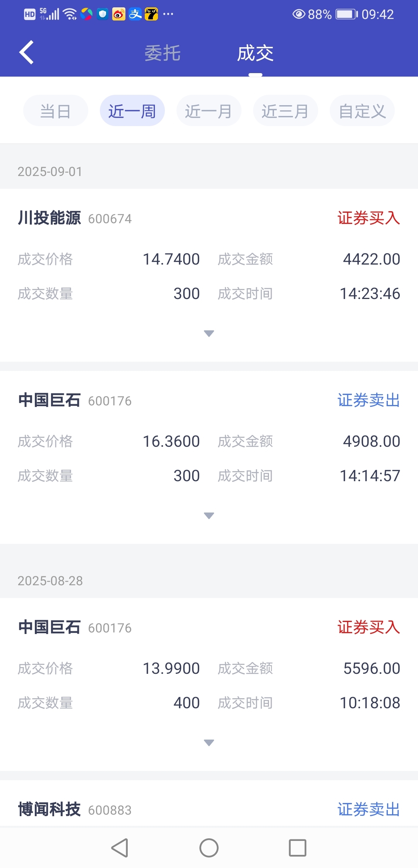This screenshot has width=418, height=868.
Task: Open the 自定义 date range
Action: 362,111
